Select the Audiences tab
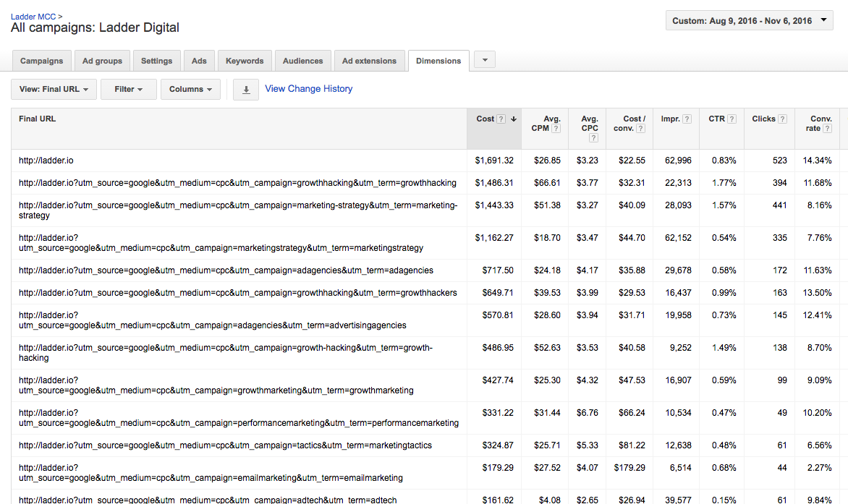 point(302,61)
